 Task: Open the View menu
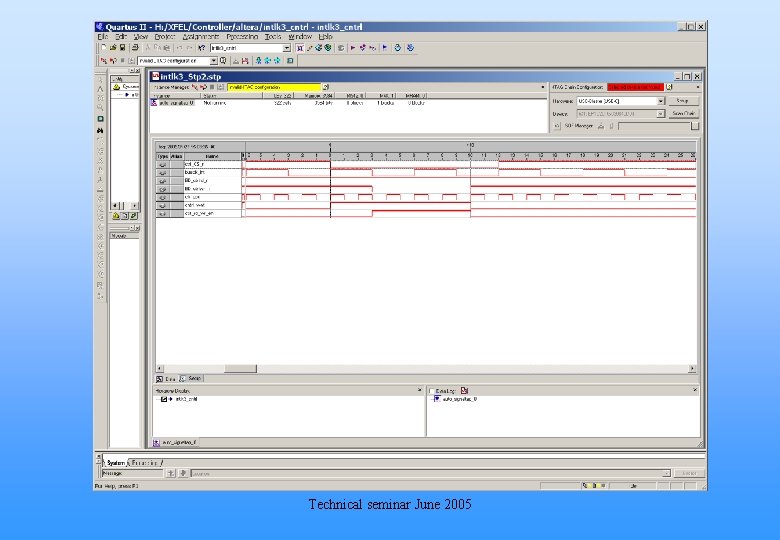tap(141, 37)
